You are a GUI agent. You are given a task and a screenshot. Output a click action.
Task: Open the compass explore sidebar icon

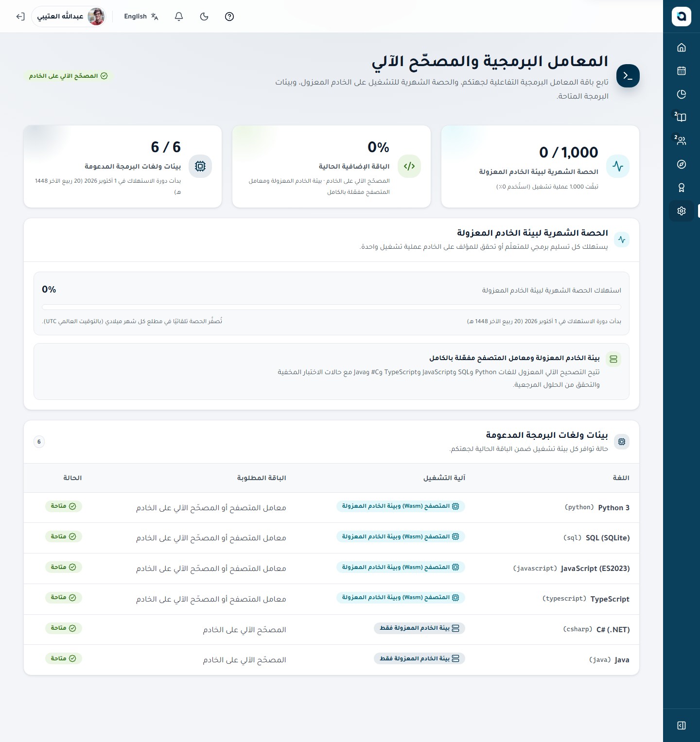point(682,164)
